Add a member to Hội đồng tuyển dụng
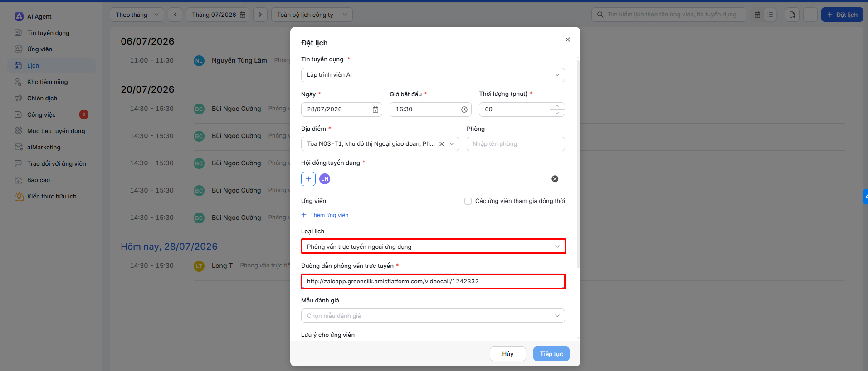 pos(308,179)
